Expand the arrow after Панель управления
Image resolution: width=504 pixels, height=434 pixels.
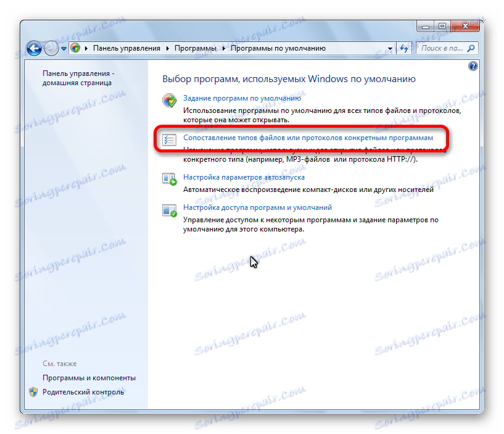[x=167, y=48]
